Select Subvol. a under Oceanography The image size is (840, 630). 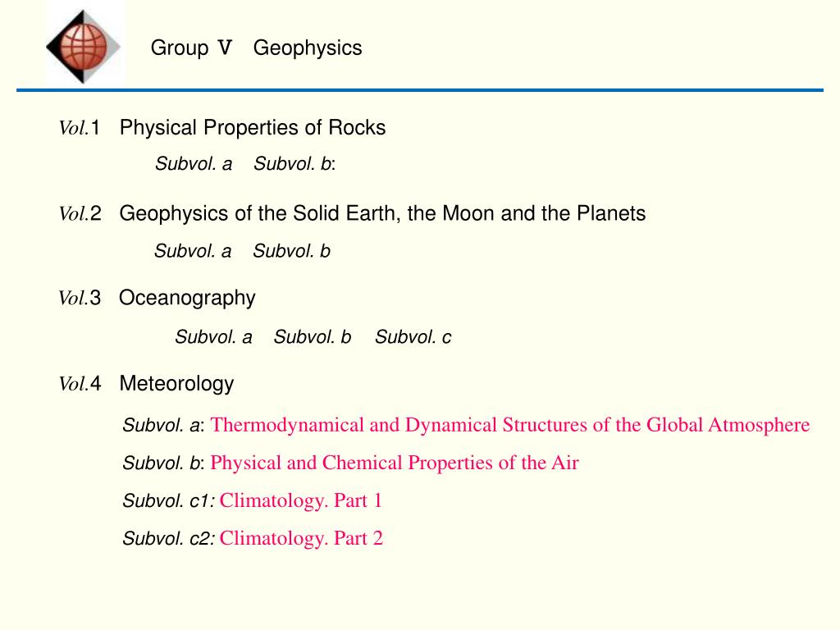click(x=213, y=337)
